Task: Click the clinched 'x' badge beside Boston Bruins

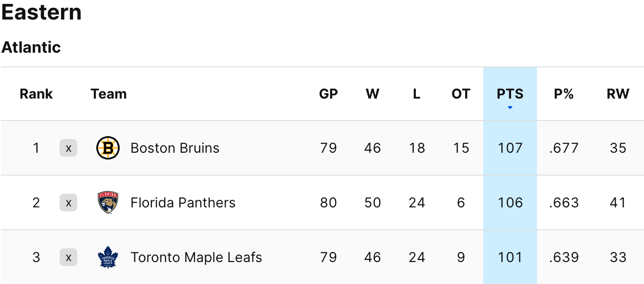Action: pyautogui.click(x=68, y=148)
